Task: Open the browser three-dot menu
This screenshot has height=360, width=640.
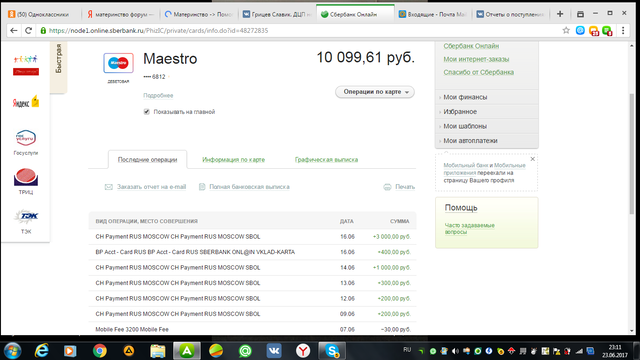Action: [x=623, y=30]
